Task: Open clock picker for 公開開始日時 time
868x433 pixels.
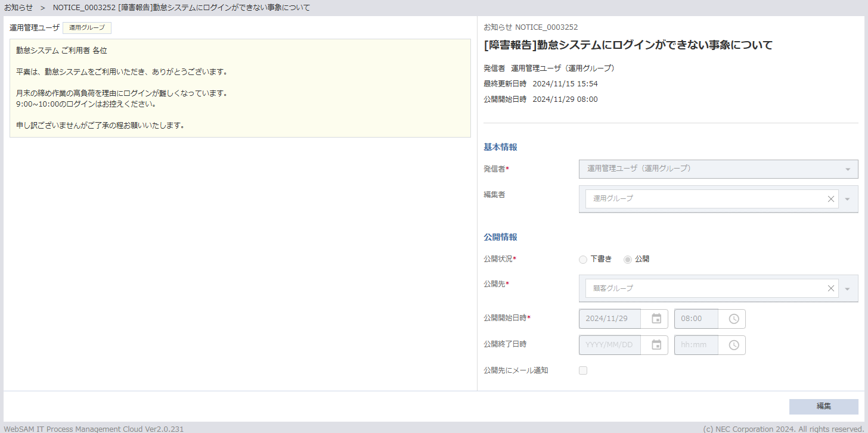Action: 734,319
